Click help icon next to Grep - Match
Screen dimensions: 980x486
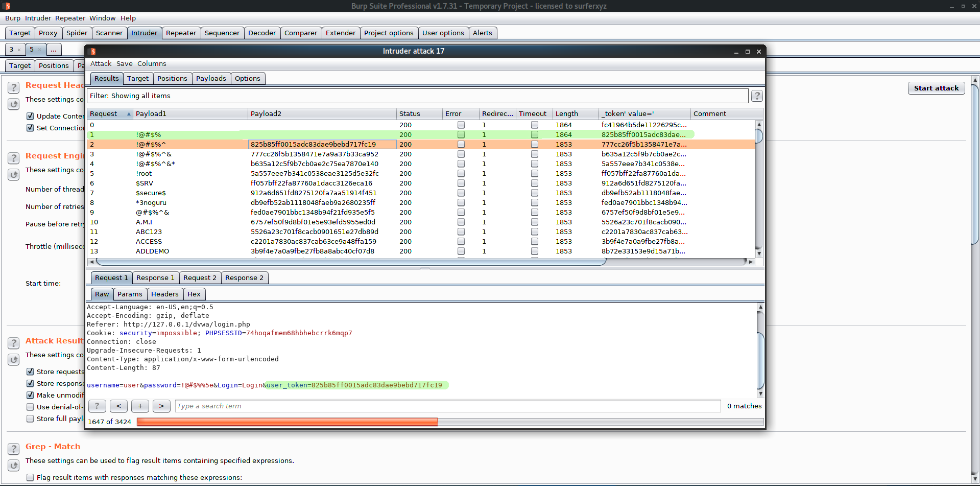14,449
